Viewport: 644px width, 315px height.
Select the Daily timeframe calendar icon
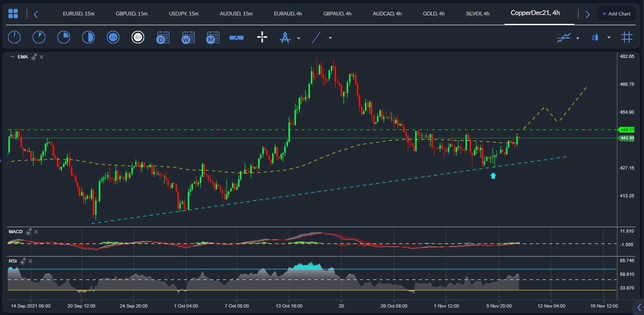[163, 37]
